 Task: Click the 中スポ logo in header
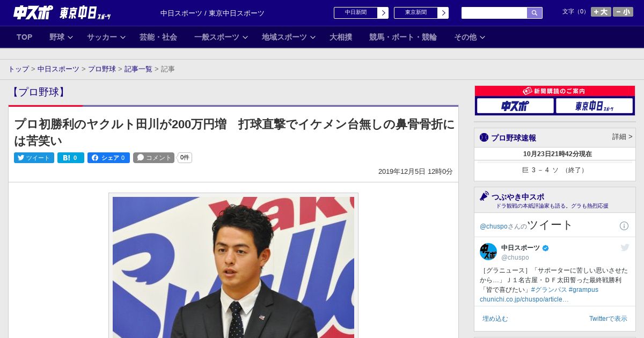tap(33, 12)
